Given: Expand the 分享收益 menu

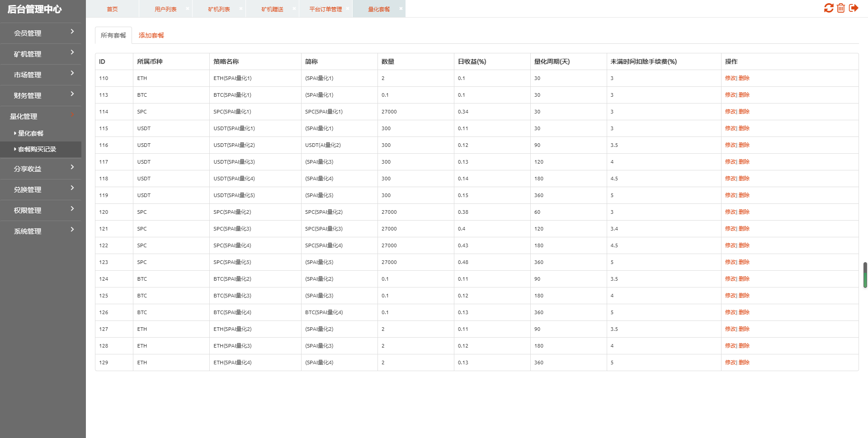Looking at the screenshot, I should pos(41,169).
